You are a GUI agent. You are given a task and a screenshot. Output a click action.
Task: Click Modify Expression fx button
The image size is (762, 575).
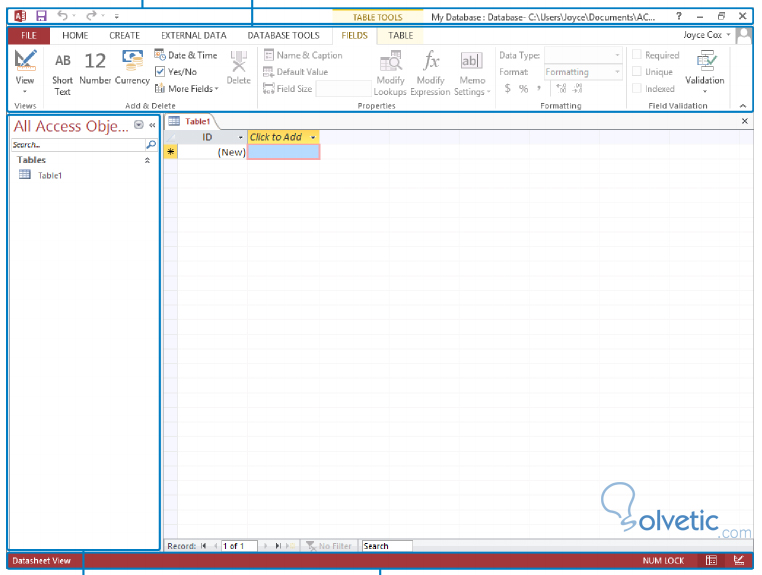point(431,73)
